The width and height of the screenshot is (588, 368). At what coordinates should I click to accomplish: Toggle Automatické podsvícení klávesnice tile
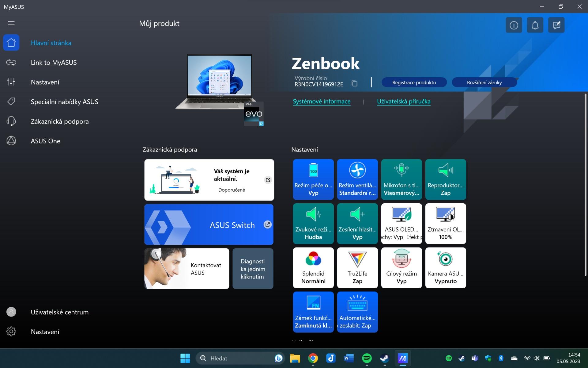tap(357, 312)
